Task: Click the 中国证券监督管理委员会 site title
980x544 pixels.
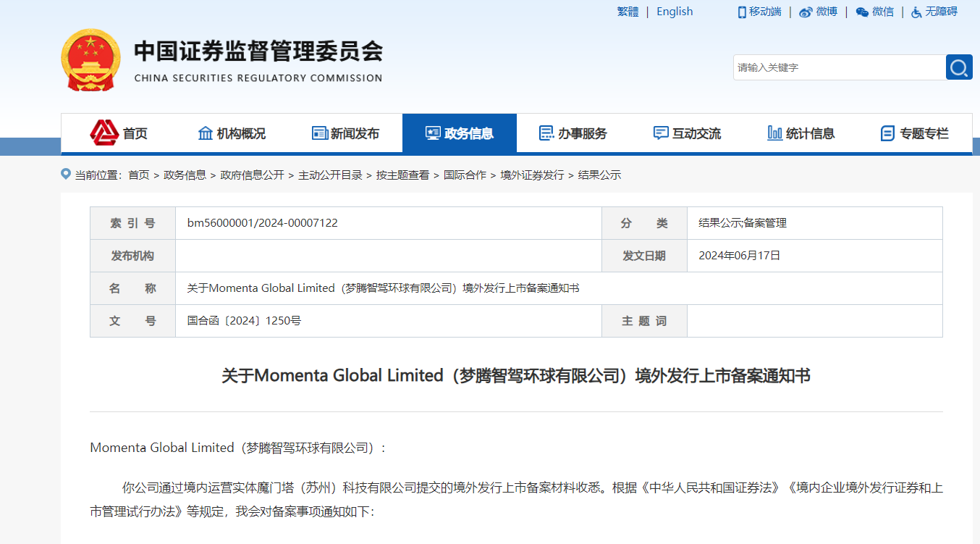Action: 258,51
